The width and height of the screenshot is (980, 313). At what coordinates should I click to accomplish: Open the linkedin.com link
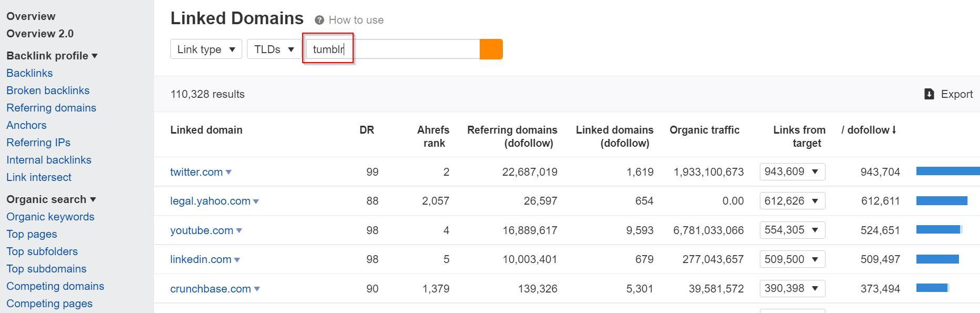(201, 259)
